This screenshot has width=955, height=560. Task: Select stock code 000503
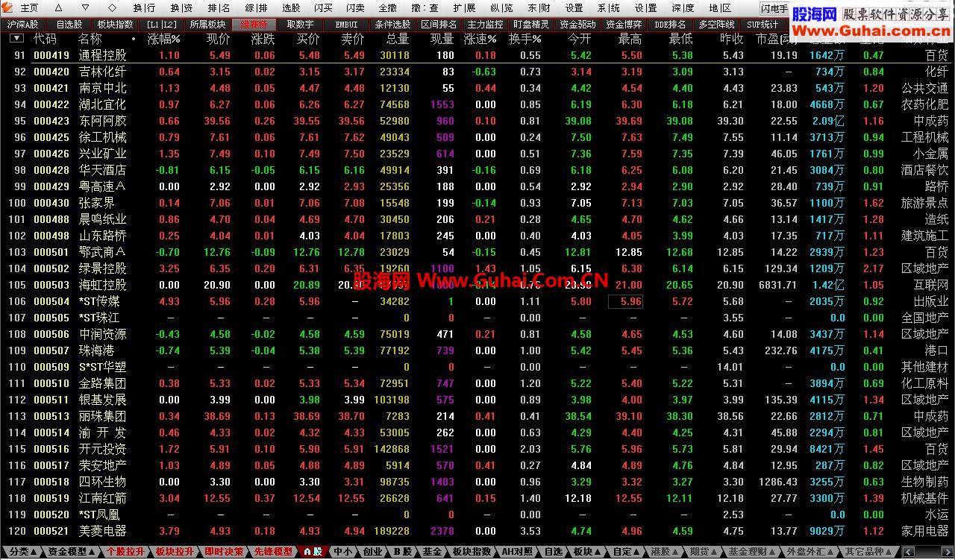(51, 285)
